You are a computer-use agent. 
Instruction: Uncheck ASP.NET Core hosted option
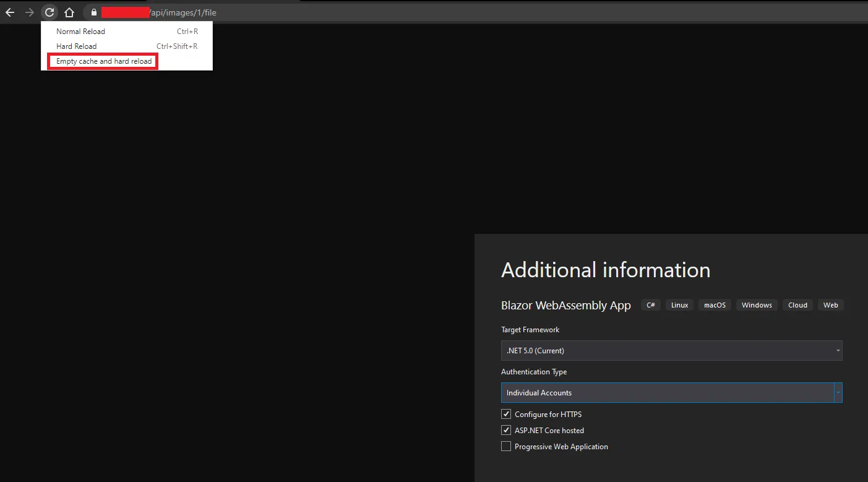[506, 431]
